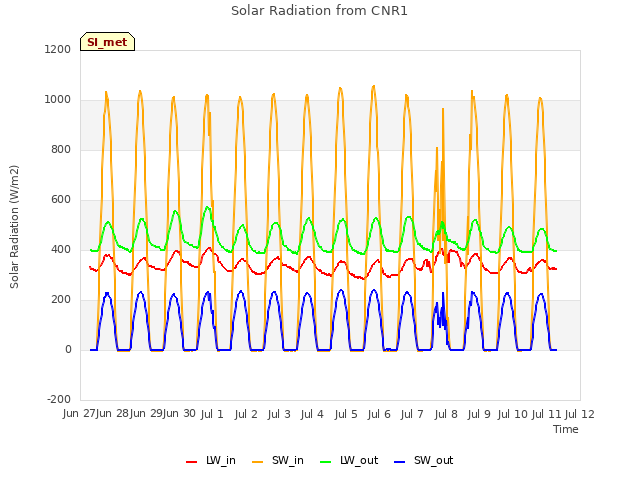Image resolution: width=640 pixels, height=480 pixels.
Task: Click the Jun 30 x-axis tick label
Action: click(179, 414)
